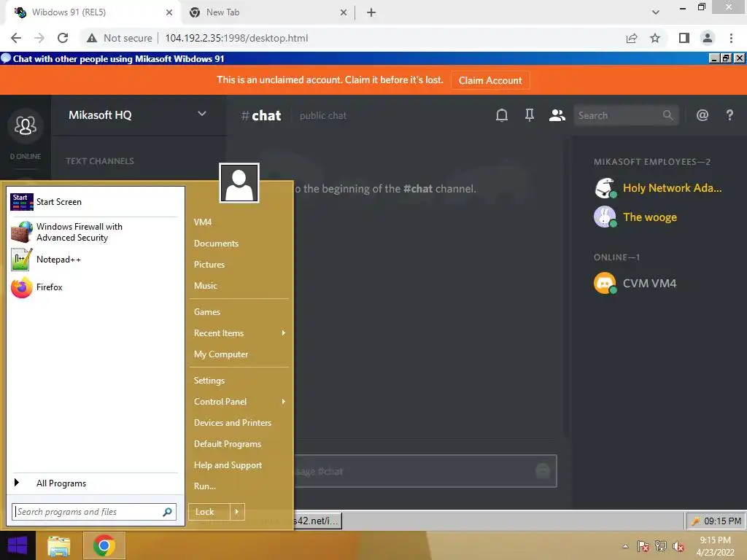The height and width of the screenshot is (560, 747).
Task: Reload the current page
Action: point(63,38)
